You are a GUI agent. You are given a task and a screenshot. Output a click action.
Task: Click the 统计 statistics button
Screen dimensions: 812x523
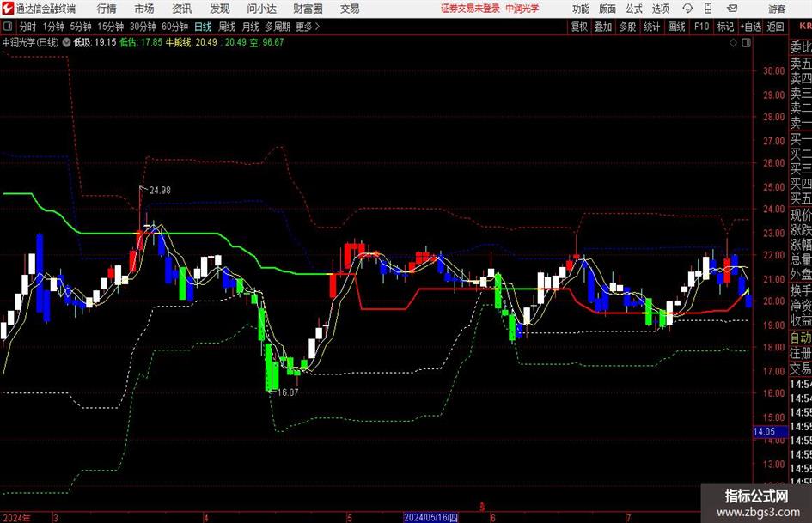click(652, 27)
